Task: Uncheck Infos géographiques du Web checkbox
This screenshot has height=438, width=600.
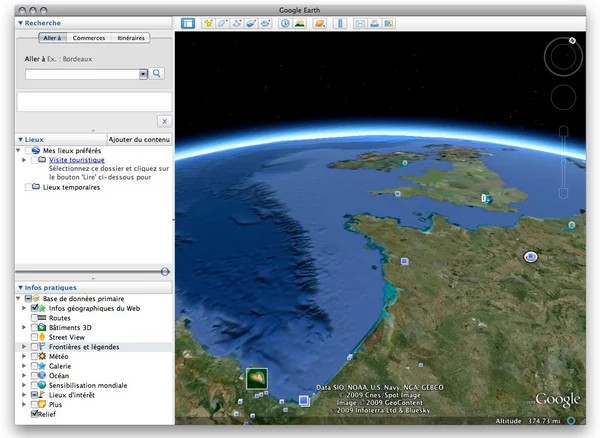Action: (34, 308)
